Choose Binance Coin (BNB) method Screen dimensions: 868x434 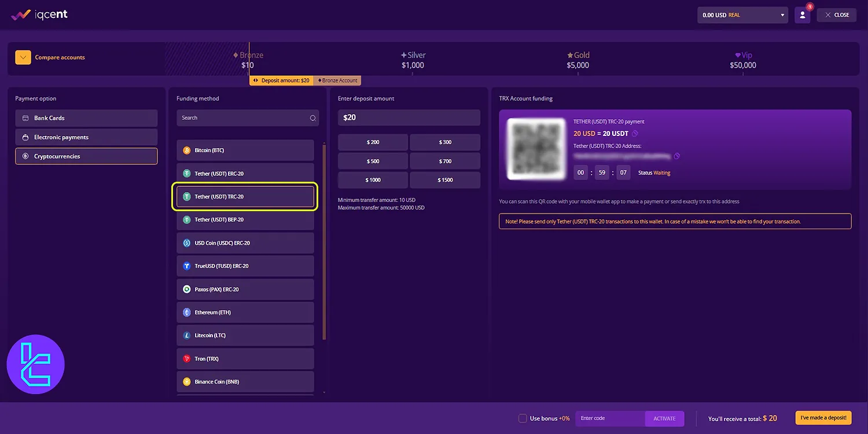245,382
